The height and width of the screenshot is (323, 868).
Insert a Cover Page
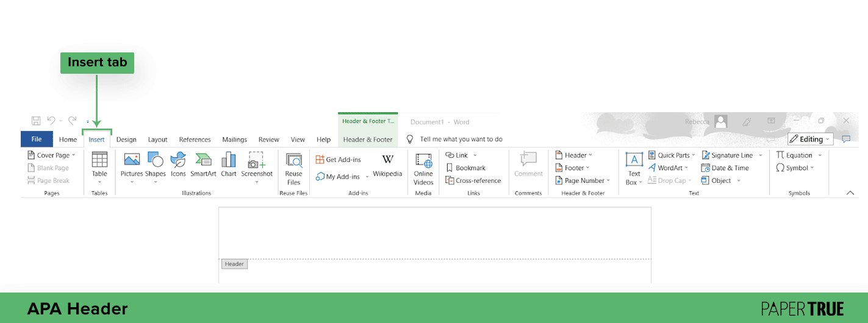[x=52, y=155]
